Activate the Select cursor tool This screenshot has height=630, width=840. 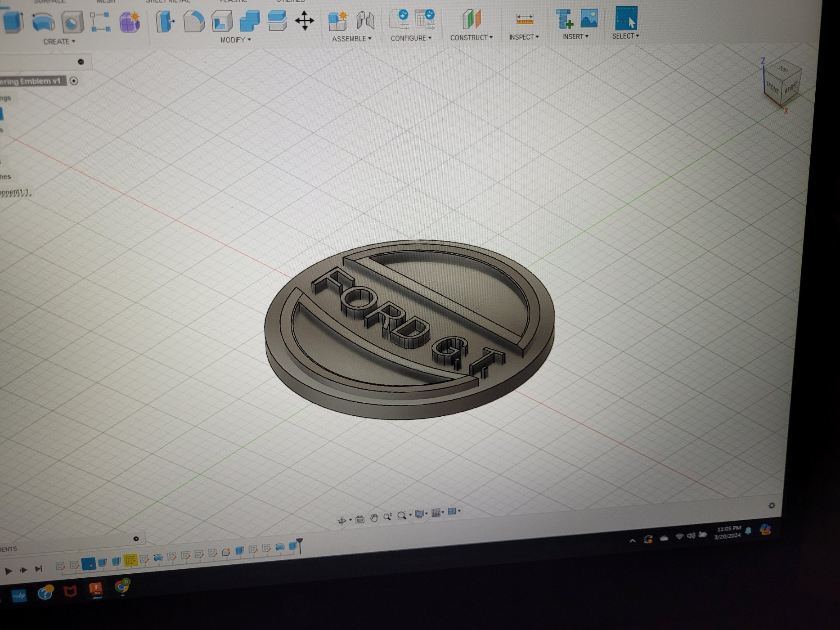(x=626, y=18)
